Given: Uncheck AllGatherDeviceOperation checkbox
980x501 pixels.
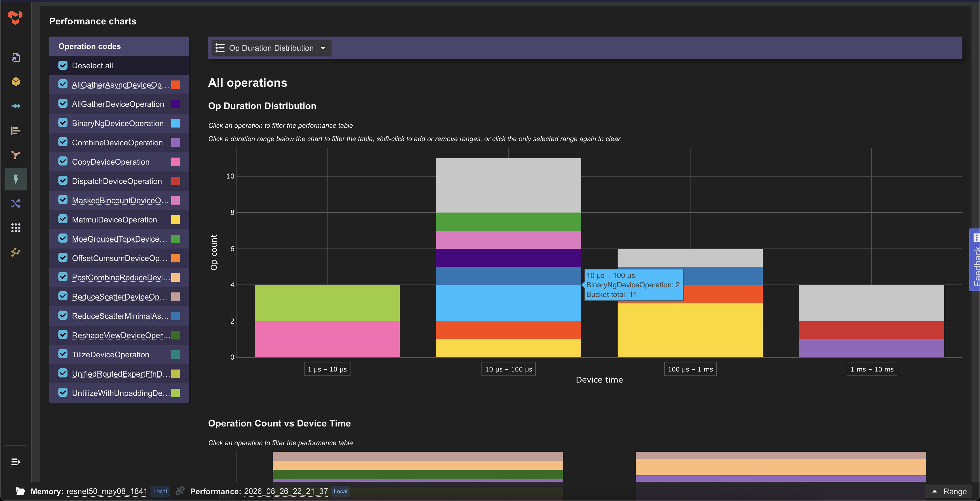Looking at the screenshot, I should pyautogui.click(x=63, y=104).
